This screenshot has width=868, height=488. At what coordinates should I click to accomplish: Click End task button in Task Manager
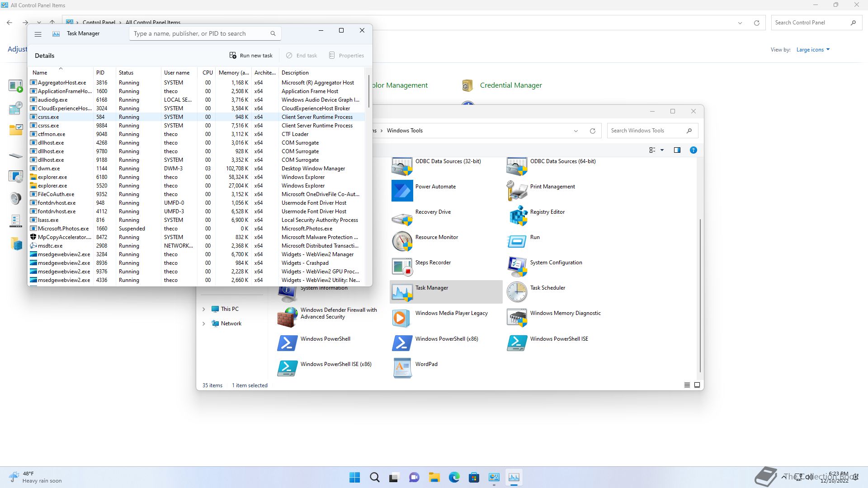[x=301, y=56]
